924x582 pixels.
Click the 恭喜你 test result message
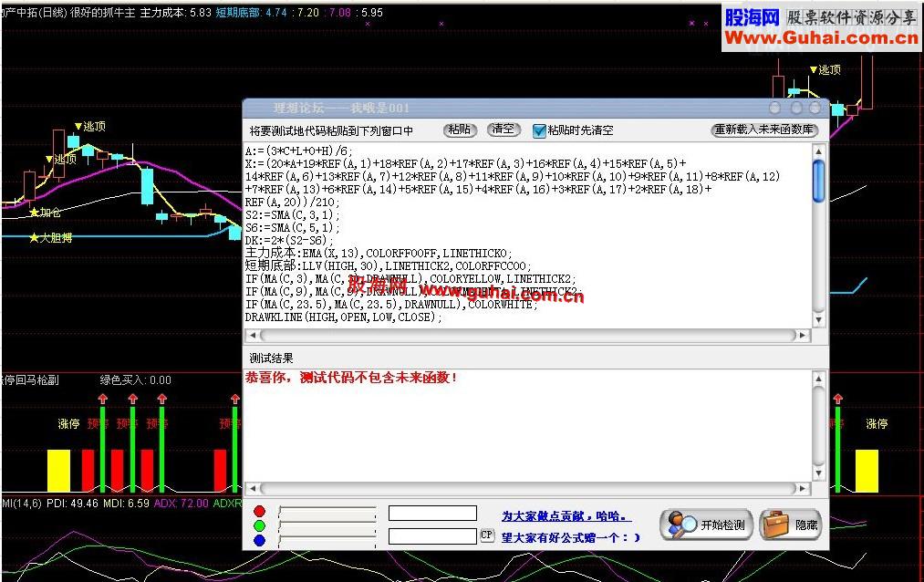click(x=351, y=378)
